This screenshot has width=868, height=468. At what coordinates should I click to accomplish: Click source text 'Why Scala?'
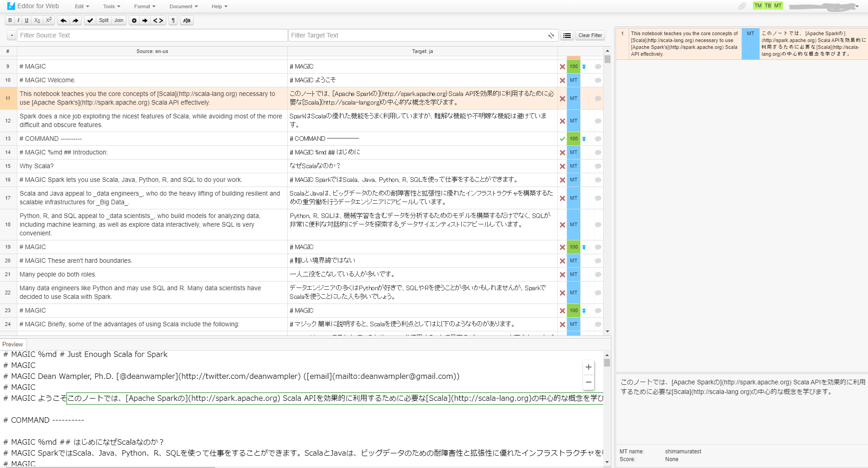tap(37, 166)
